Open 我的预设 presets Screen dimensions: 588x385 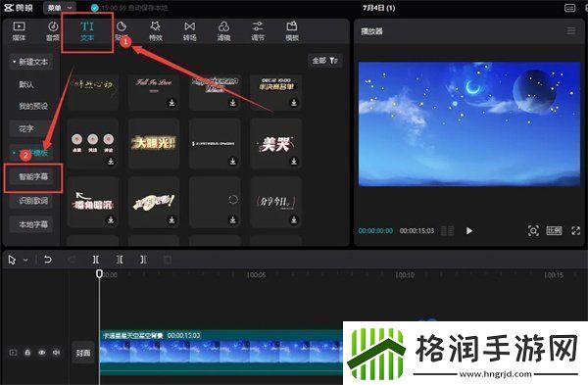tap(33, 106)
